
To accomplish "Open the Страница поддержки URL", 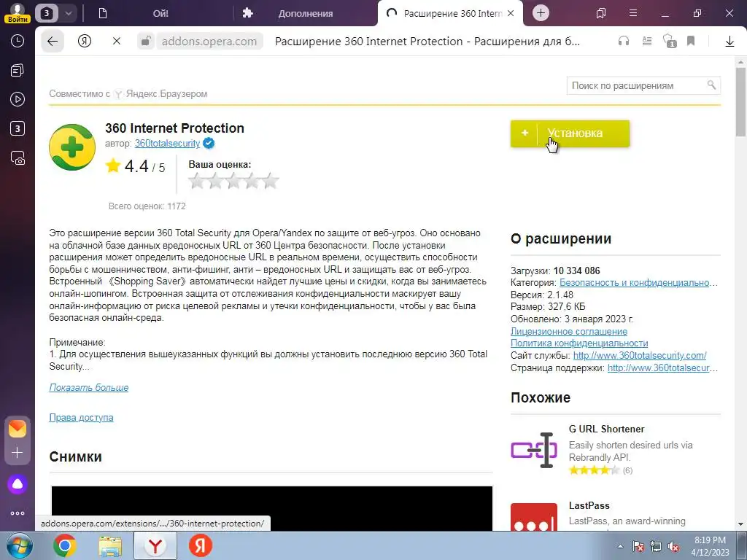I will pos(662,368).
